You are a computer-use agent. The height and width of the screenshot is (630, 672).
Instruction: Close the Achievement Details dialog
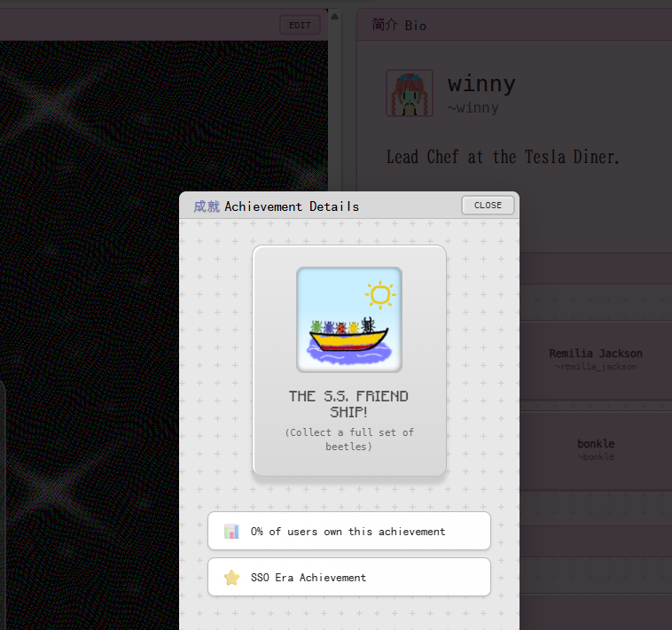pos(488,206)
